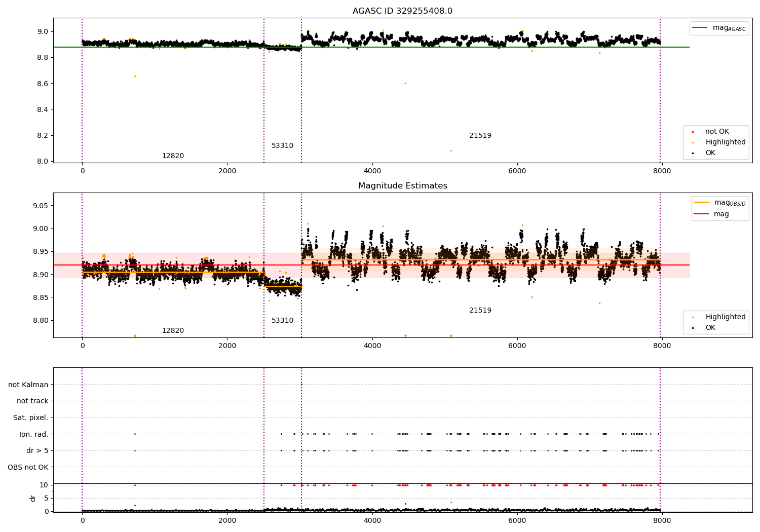The width and height of the screenshot is (760, 532).
Task: Click the obsid label 53310 in top plot
Action: point(282,146)
